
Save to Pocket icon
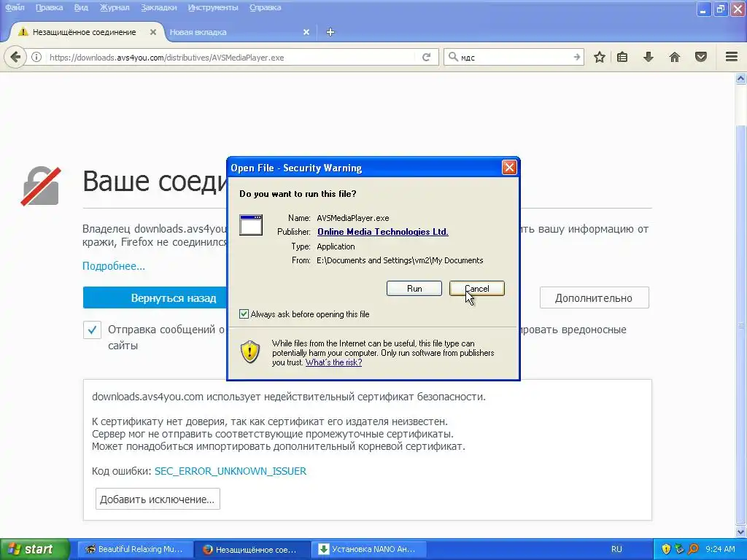click(x=700, y=57)
